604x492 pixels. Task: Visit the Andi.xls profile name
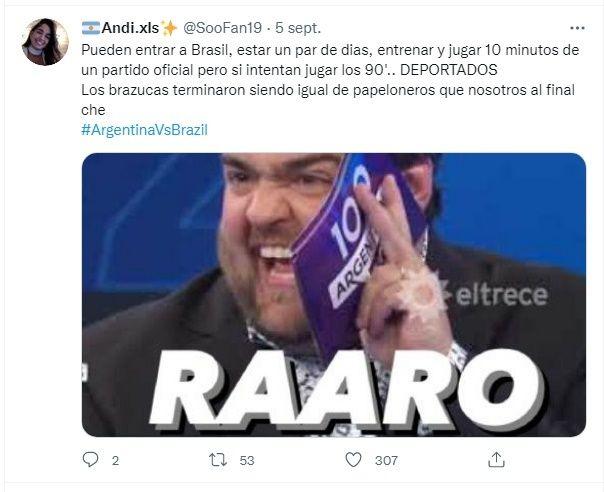tap(130, 28)
